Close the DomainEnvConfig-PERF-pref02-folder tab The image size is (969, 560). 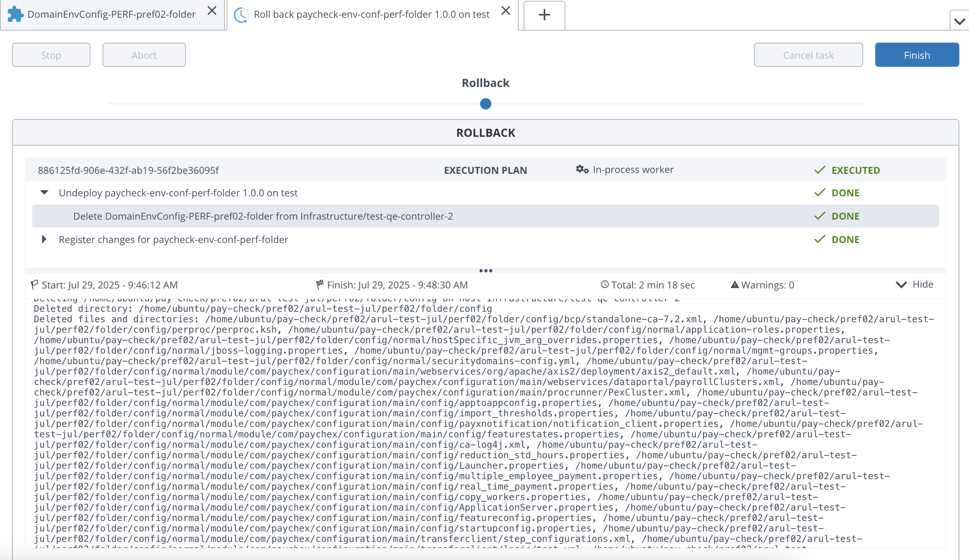tap(212, 11)
